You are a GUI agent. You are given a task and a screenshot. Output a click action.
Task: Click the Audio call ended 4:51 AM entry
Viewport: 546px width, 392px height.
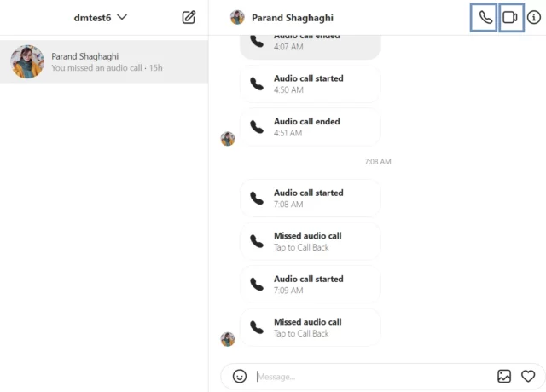(x=310, y=127)
